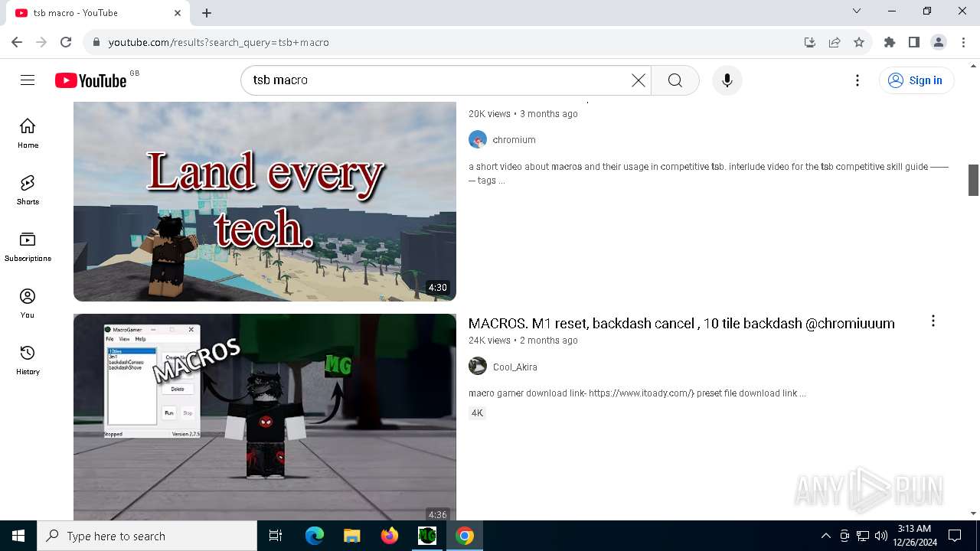Open the YouTube hamburger guide menu
This screenshot has height=551, width=980.
(x=28, y=80)
